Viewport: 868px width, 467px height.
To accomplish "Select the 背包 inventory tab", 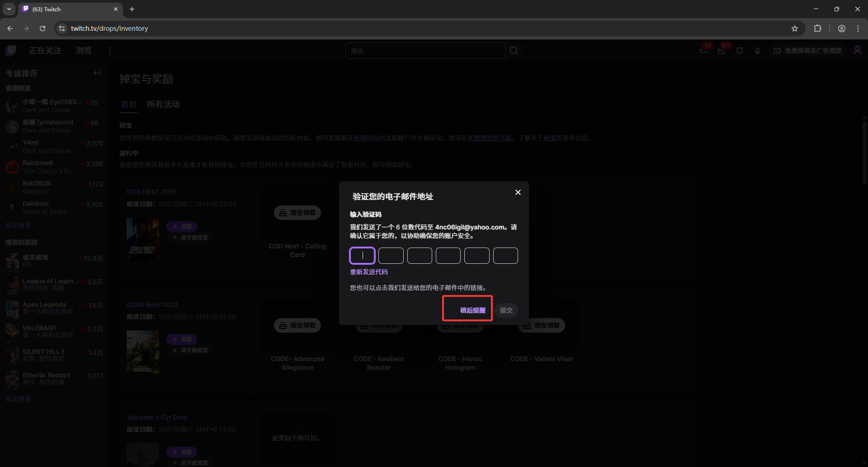I will (x=129, y=105).
